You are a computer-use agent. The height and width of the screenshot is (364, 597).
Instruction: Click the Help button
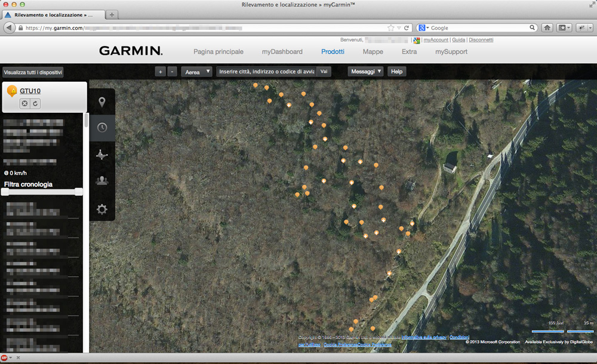click(x=397, y=72)
